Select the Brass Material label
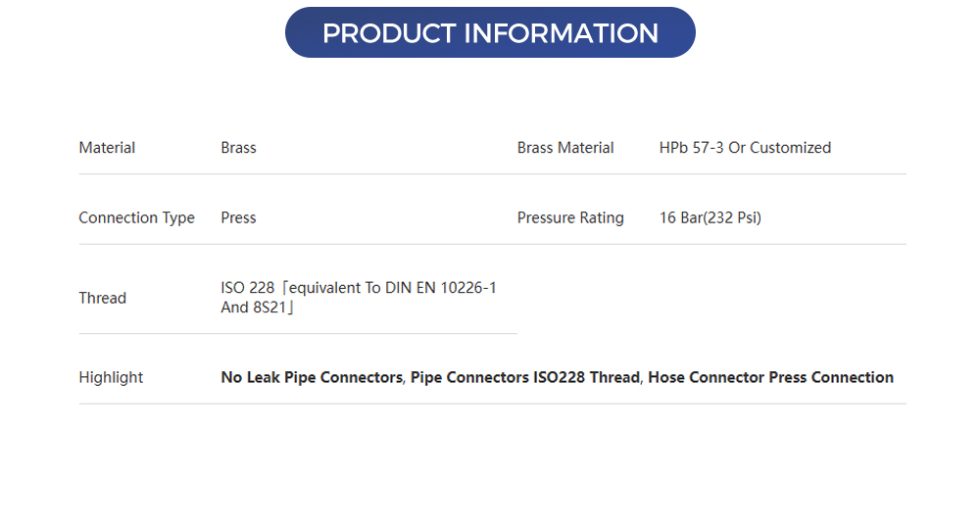Image resolution: width=980 pixels, height=523 pixels. pos(565,148)
